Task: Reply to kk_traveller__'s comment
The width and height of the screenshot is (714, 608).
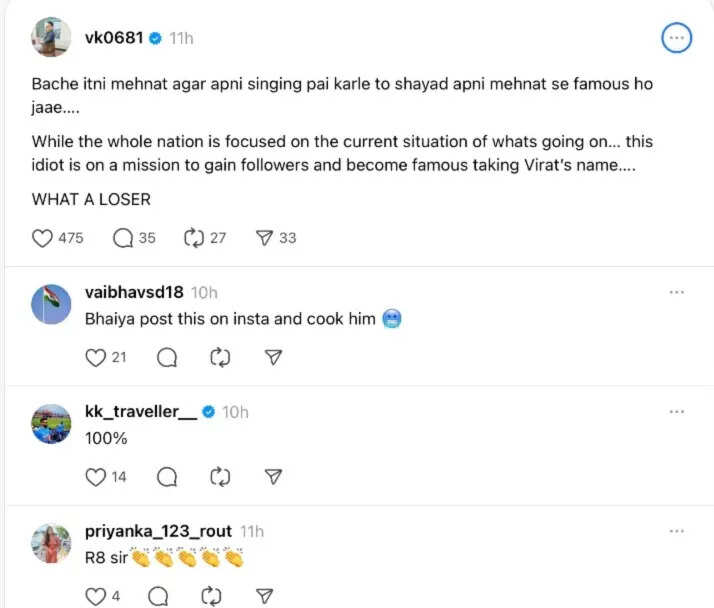Action: coord(167,477)
